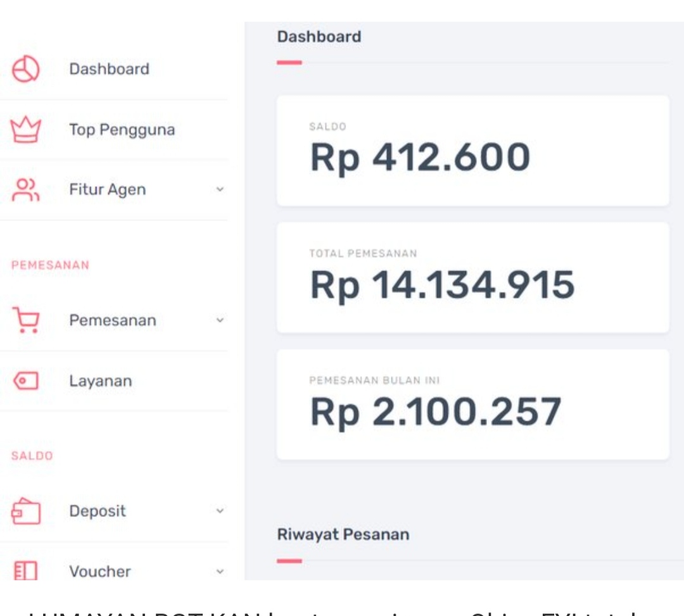
Task: Expand the Deposit submenu chevron
Action: (x=220, y=511)
